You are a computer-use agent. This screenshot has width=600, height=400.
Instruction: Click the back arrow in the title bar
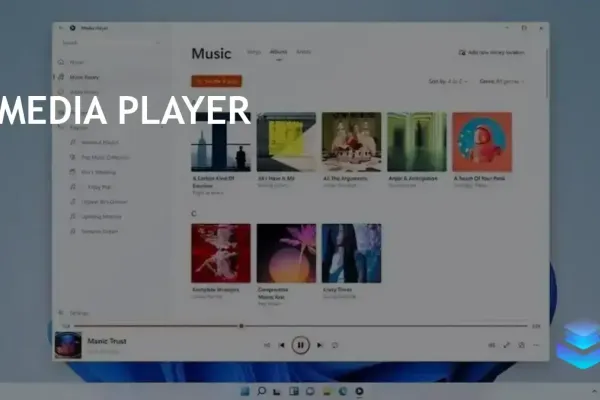tap(61, 28)
